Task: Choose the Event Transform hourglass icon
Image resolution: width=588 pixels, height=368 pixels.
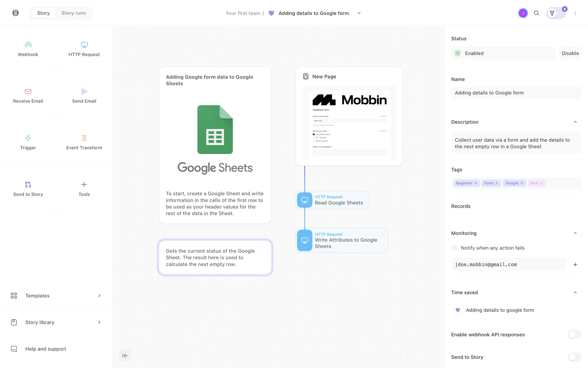Action: point(84,138)
